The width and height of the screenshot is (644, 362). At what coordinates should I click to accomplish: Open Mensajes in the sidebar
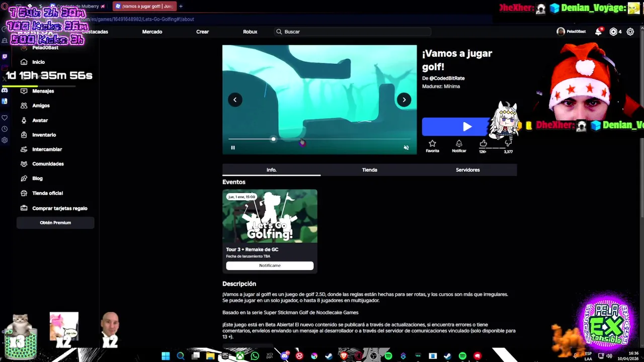tap(43, 91)
